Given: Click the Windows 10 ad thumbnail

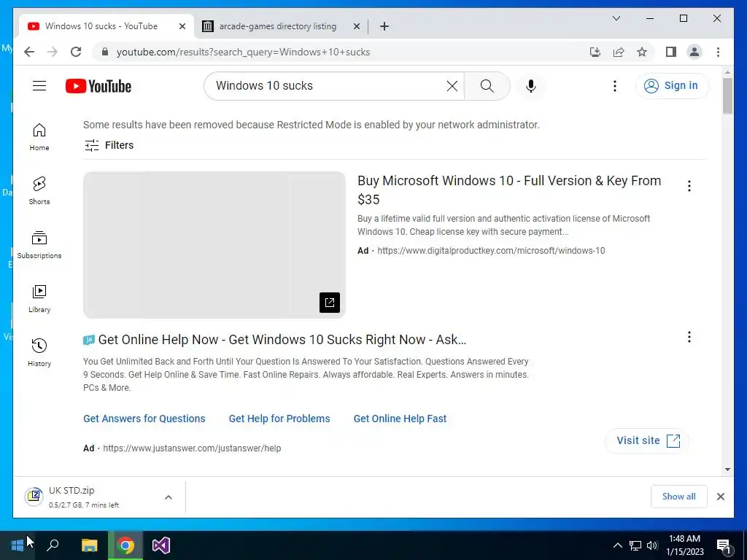Looking at the screenshot, I should (214, 245).
